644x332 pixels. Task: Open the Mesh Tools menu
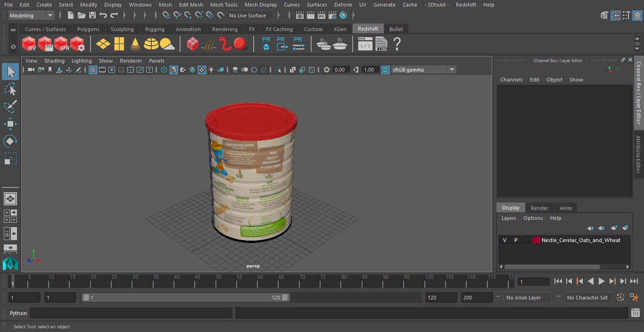pyautogui.click(x=223, y=5)
